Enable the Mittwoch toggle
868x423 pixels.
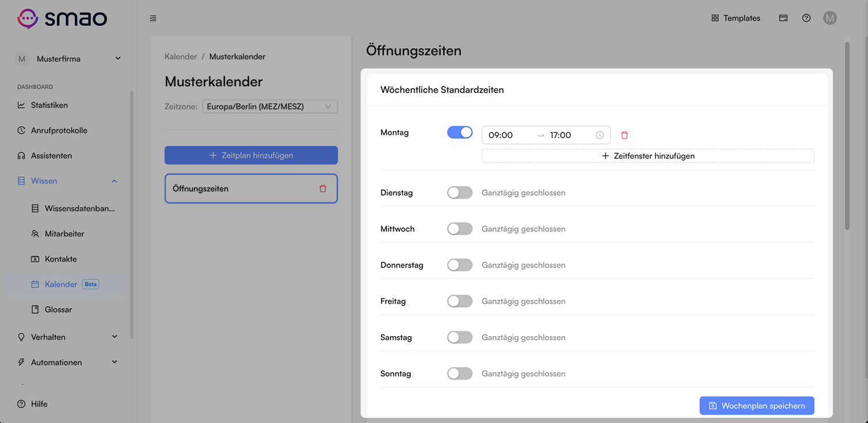tap(460, 229)
